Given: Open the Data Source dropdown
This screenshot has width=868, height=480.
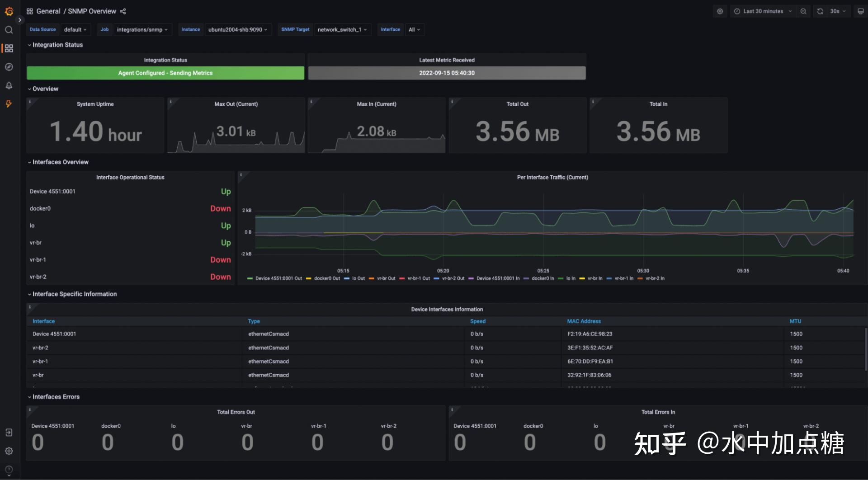Looking at the screenshot, I should (x=75, y=29).
